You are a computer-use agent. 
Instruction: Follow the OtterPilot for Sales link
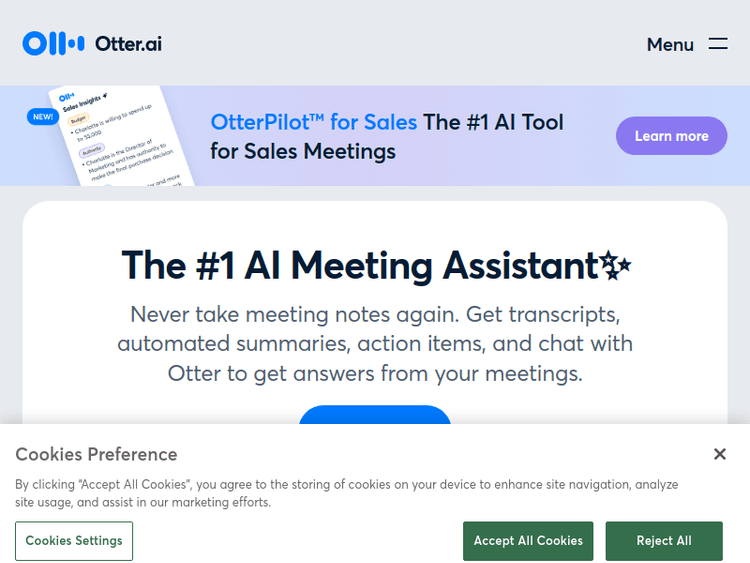(314, 122)
